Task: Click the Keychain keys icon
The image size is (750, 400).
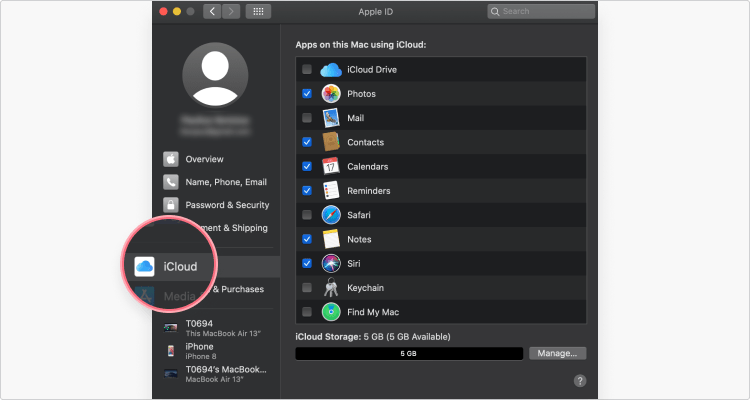Action: (x=331, y=288)
